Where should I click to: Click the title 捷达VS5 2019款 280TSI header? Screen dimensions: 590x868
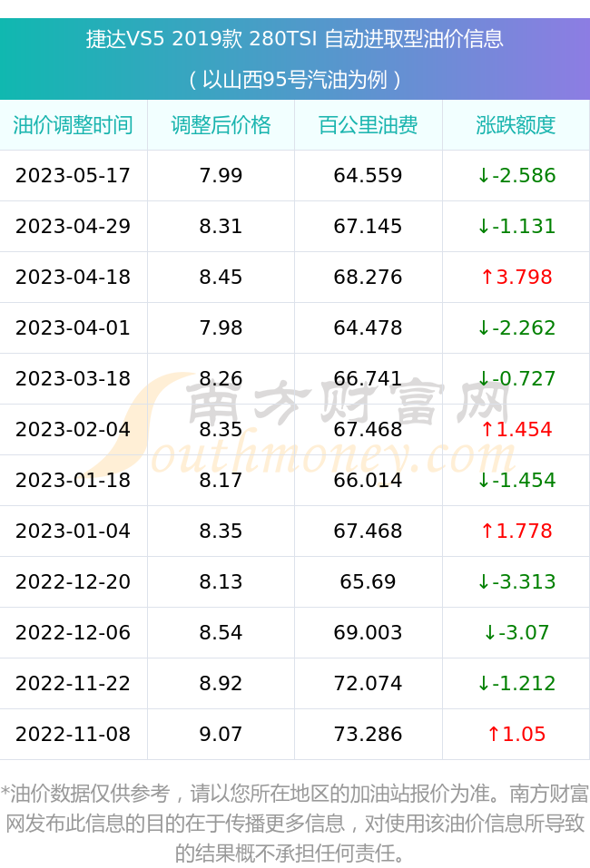pyautogui.click(x=295, y=39)
